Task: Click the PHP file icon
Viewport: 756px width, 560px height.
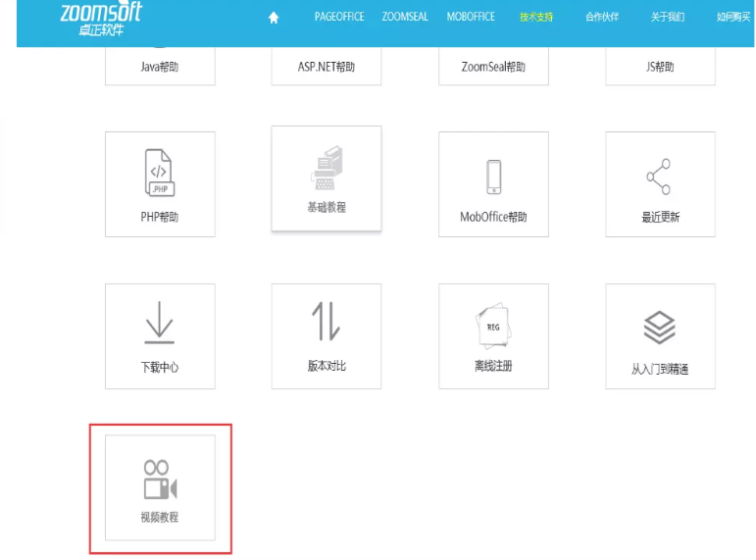Action: 160,173
